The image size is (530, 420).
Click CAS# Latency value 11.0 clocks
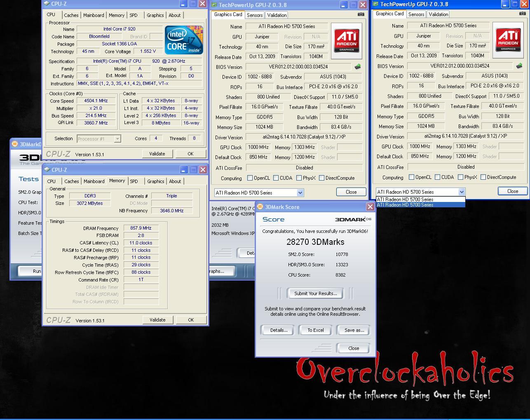pyautogui.click(x=141, y=243)
